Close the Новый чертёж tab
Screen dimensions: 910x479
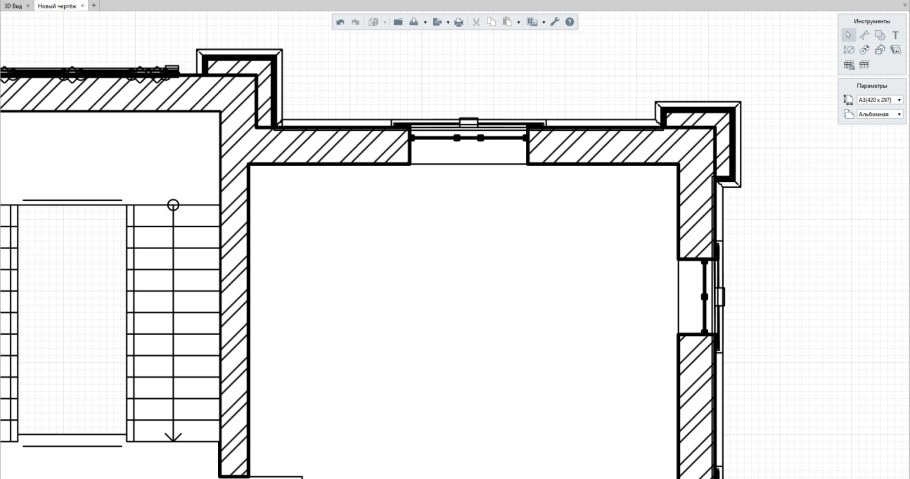pos(82,5)
